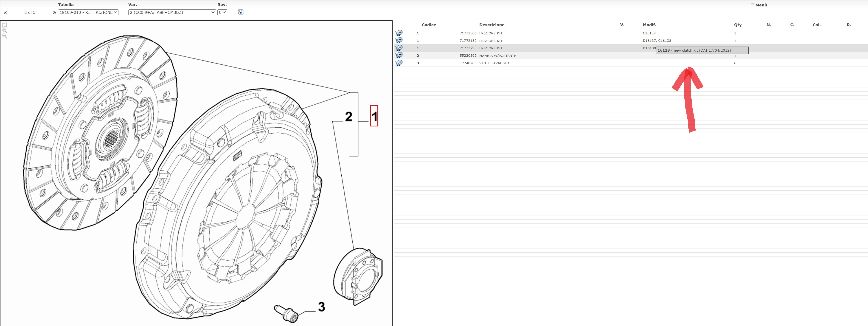Open the Tabella dropdown
This screenshot has width=868, height=326.
(88, 12)
